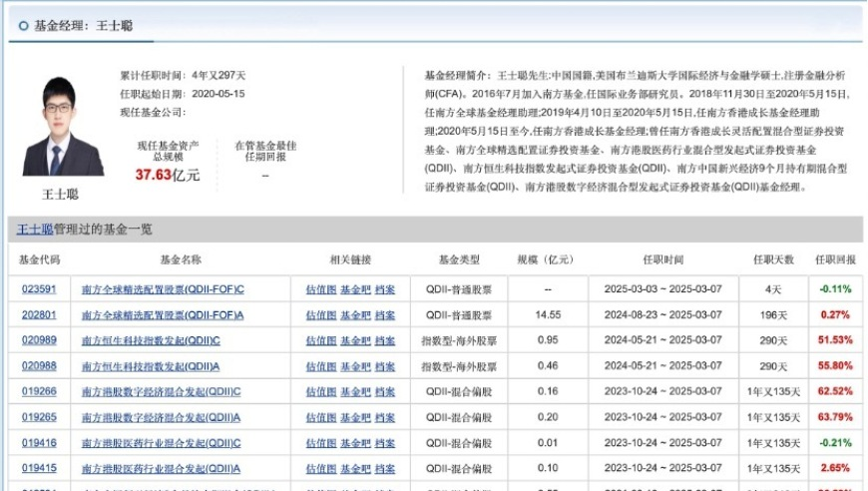
Task: Click the 任职回报 column header
Action: (x=835, y=259)
